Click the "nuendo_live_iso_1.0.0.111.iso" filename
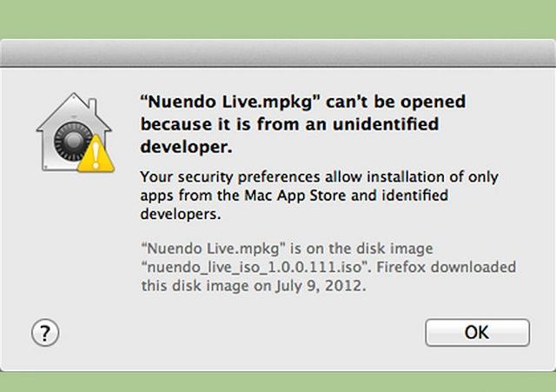The width and height of the screenshot is (556, 392). [255, 267]
